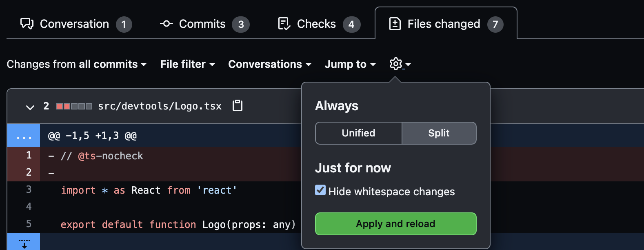Click line number 3
644x250 pixels.
24,190
